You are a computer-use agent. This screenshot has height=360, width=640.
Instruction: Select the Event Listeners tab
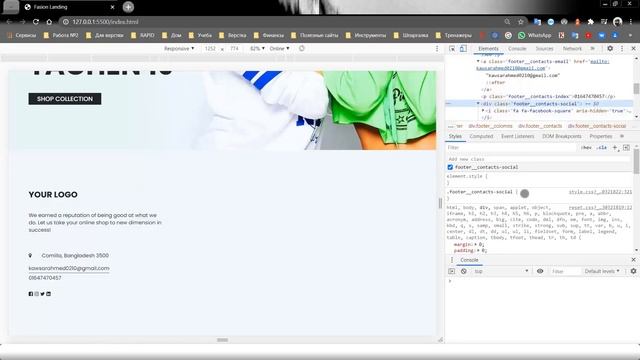pyautogui.click(x=518, y=136)
